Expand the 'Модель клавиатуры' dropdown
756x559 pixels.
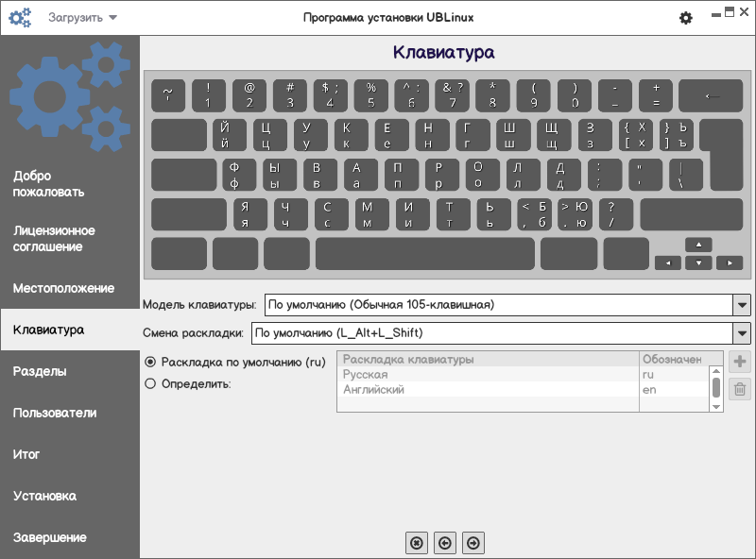click(x=742, y=305)
